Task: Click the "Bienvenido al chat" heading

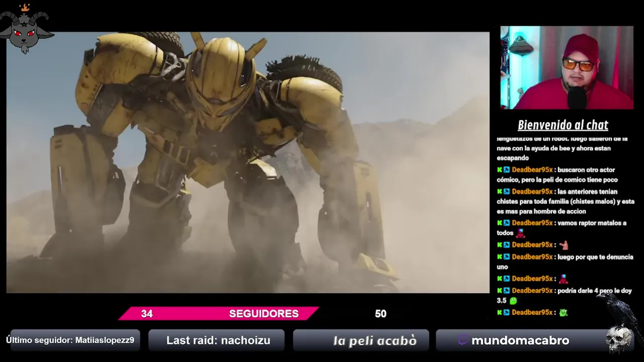Action: click(x=563, y=125)
